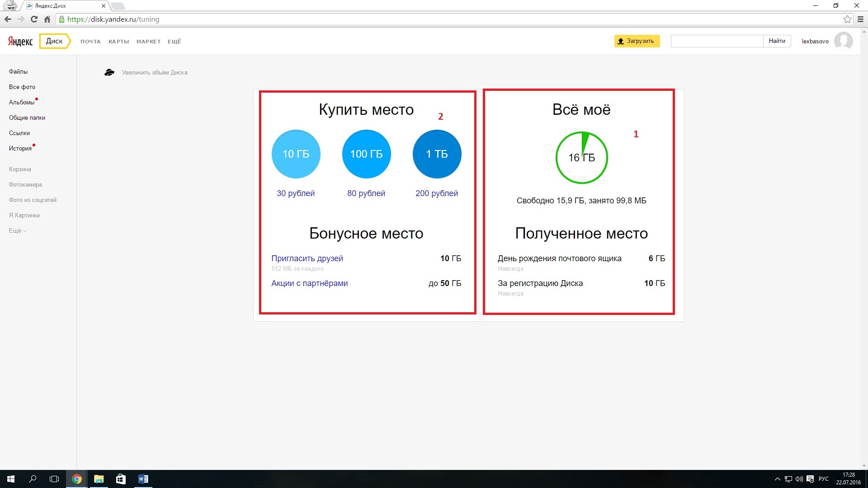Open the network tray icon
Viewport: 868px width, 488px height.
tap(788, 479)
